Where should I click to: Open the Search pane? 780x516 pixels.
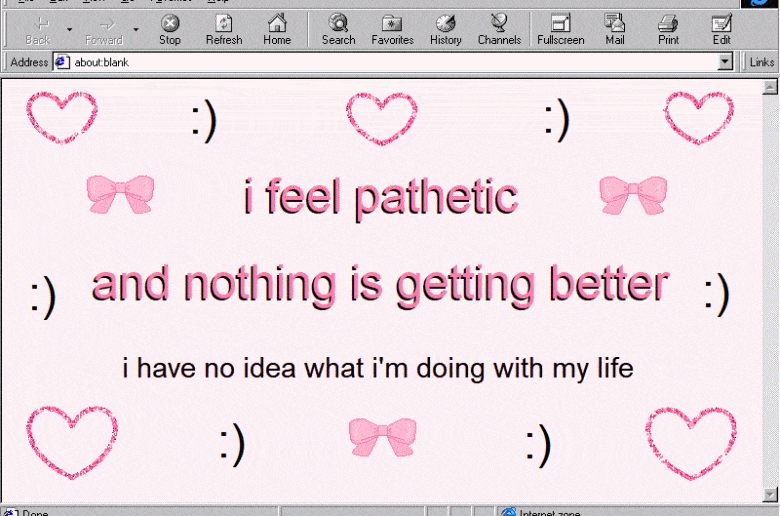pyautogui.click(x=338, y=29)
